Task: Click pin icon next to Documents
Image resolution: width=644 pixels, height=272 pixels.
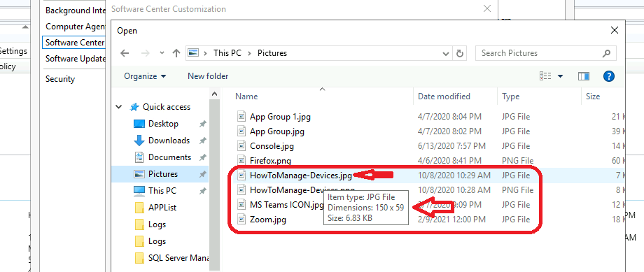Action: 202,157
